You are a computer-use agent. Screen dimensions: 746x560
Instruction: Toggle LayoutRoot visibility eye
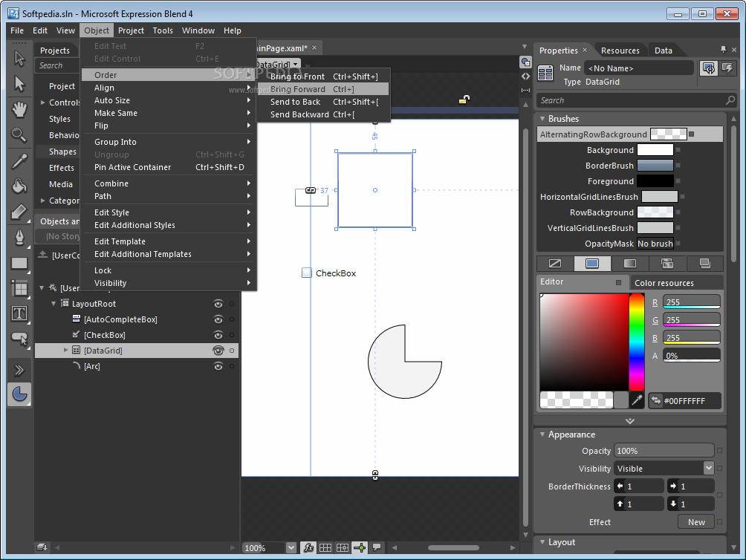(218, 304)
